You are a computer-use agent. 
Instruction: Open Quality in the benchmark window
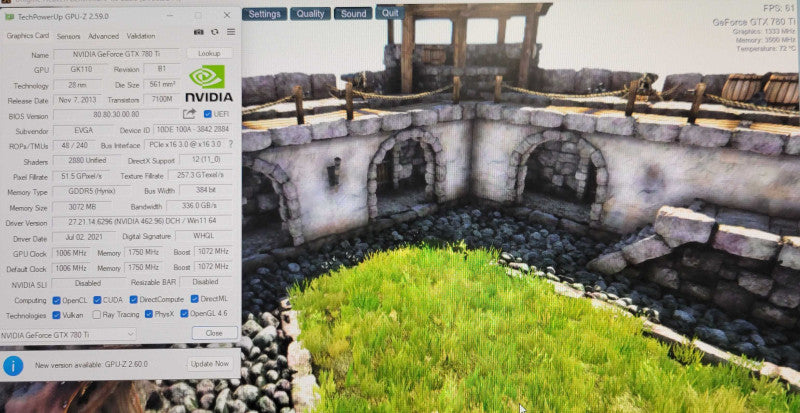coord(310,14)
